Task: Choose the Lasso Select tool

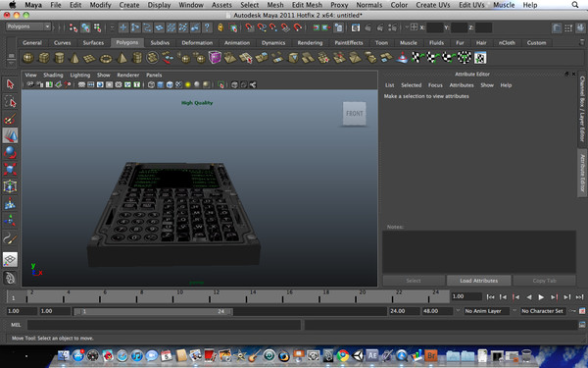Action: [10, 101]
